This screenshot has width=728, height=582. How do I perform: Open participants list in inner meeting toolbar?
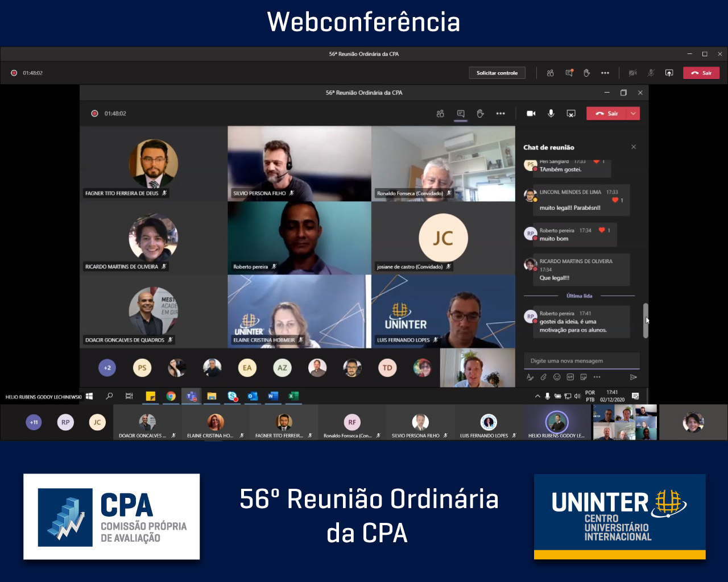tap(440, 114)
